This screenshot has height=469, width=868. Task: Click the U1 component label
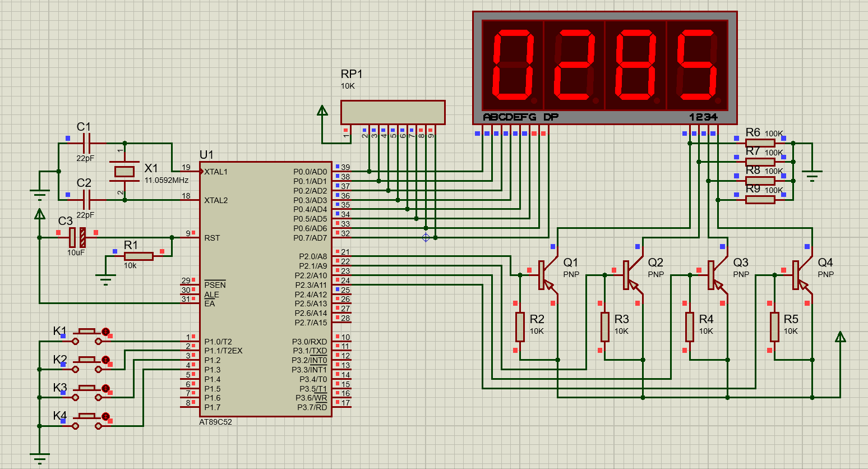(206, 155)
